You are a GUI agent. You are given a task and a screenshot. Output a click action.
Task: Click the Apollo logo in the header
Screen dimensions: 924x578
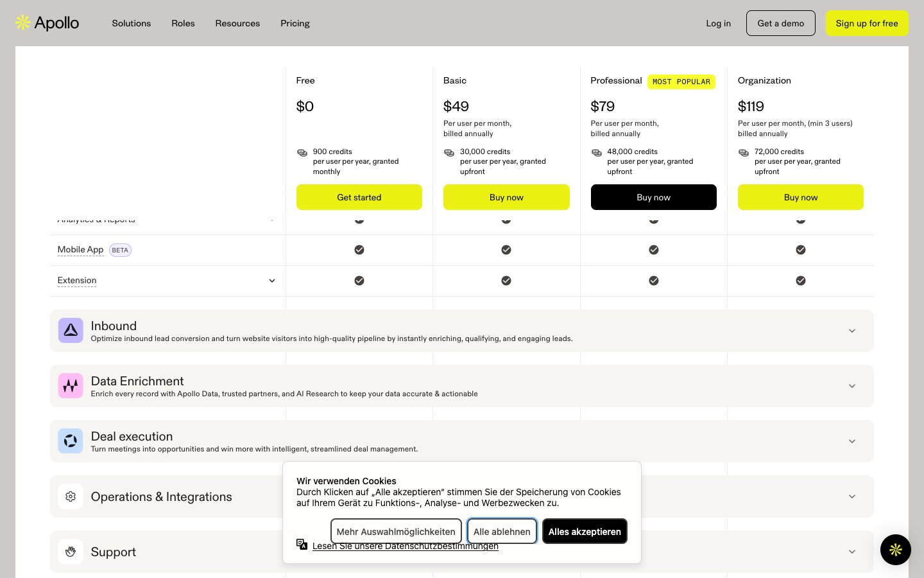(47, 23)
